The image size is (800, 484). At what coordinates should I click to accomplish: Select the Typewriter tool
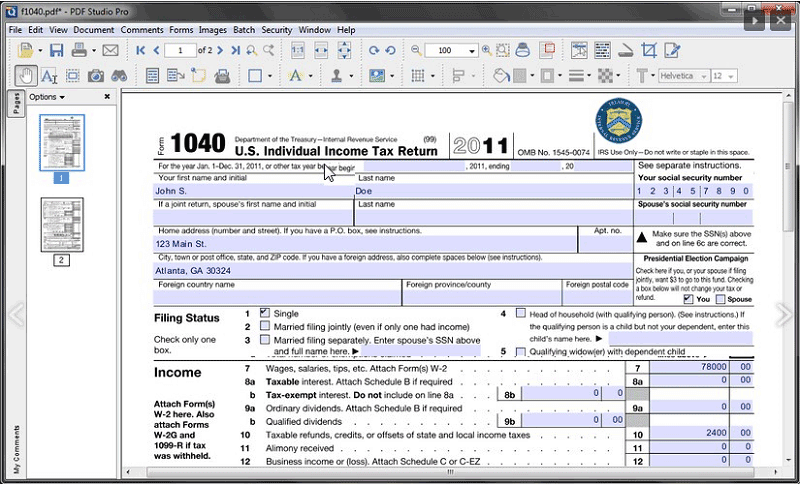(222, 76)
